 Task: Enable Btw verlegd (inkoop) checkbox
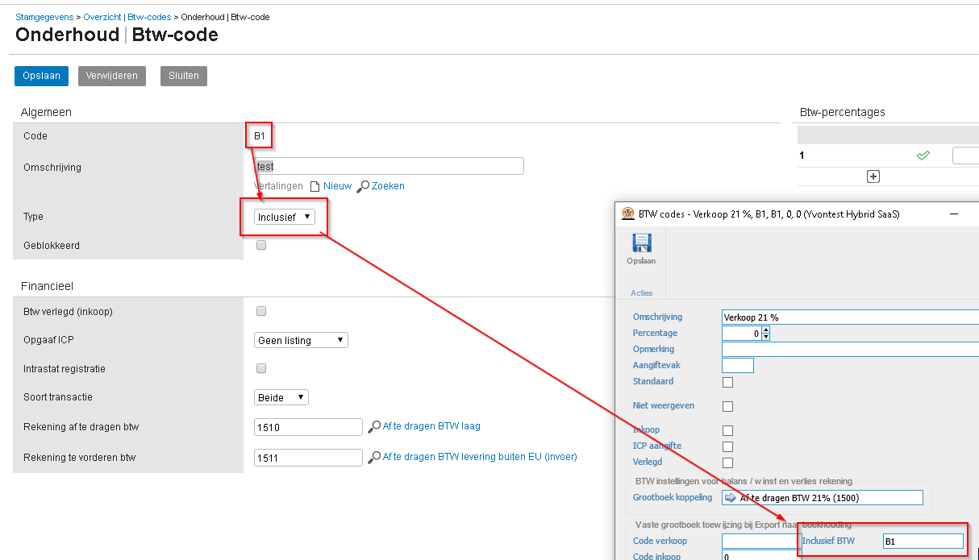click(261, 312)
